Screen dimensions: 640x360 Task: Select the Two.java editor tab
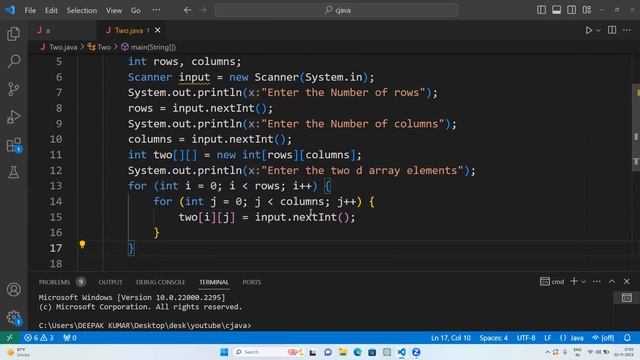point(128,30)
